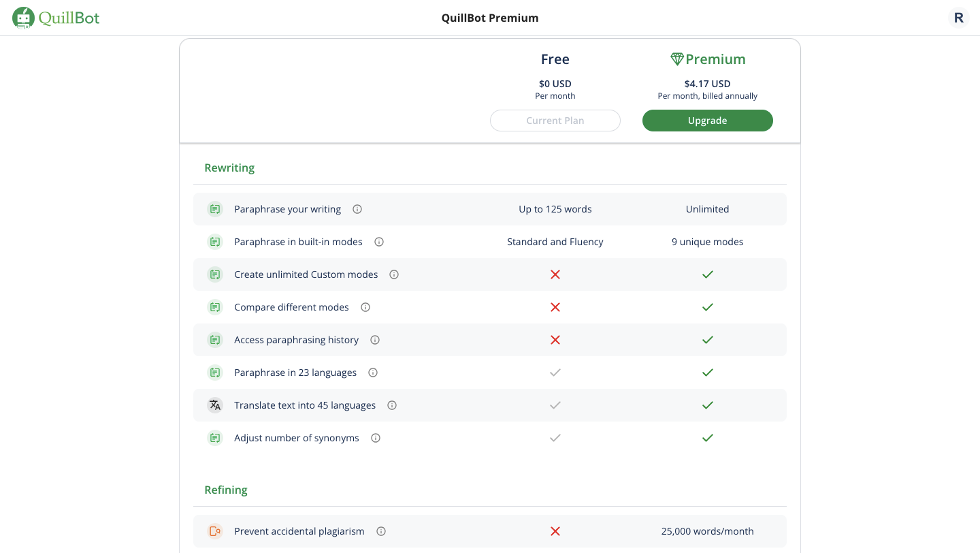Image resolution: width=980 pixels, height=553 pixels.
Task: Click the Premium diamond icon
Action: 676,59
